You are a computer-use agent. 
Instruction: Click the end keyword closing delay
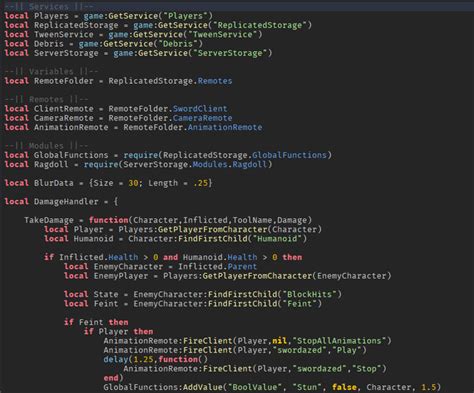pos(111,378)
